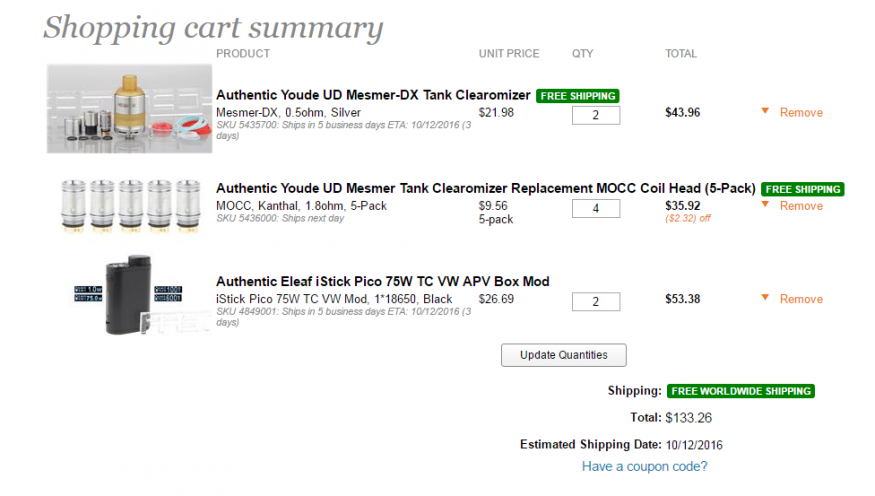Open Authentic Eleaf iStick Pico title link
This screenshot has width=875, height=496.
(x=383, y=281)
